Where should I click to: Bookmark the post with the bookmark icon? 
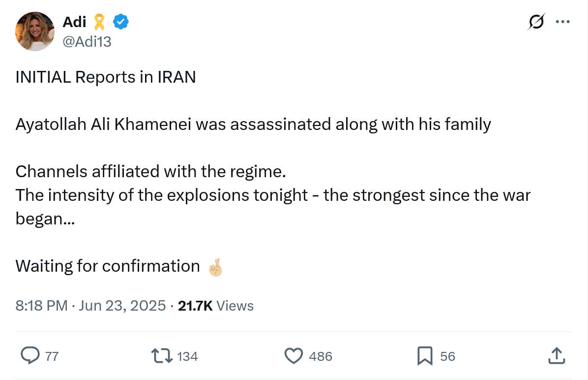425,356
